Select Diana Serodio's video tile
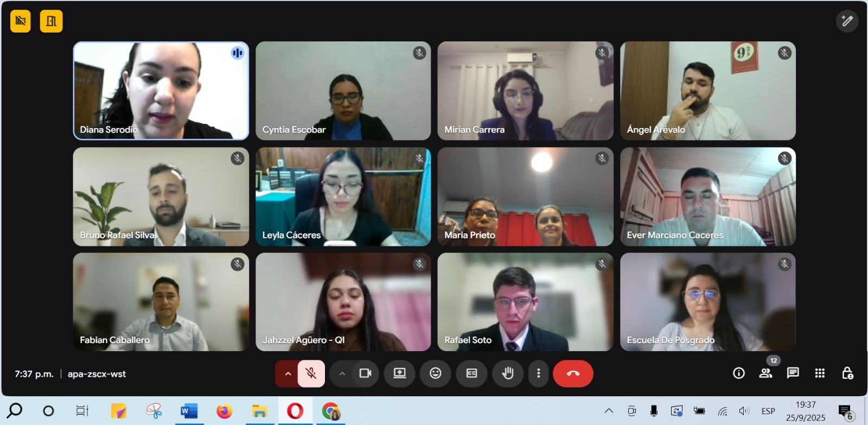This screenshot has height=425, width=868. (x=161, y=91)
